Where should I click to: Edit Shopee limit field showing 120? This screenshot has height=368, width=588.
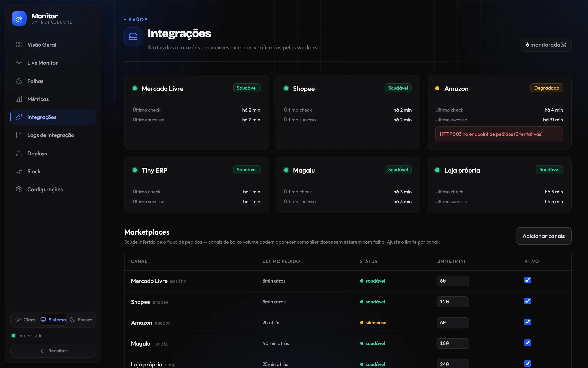pyautogui.click(x=453, y=302)
